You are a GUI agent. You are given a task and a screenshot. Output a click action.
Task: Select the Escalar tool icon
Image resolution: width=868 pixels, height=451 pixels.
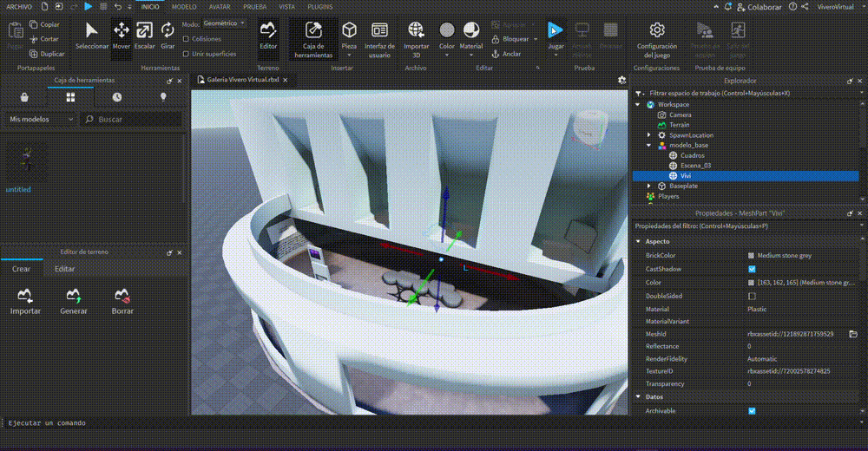point(145,31)
